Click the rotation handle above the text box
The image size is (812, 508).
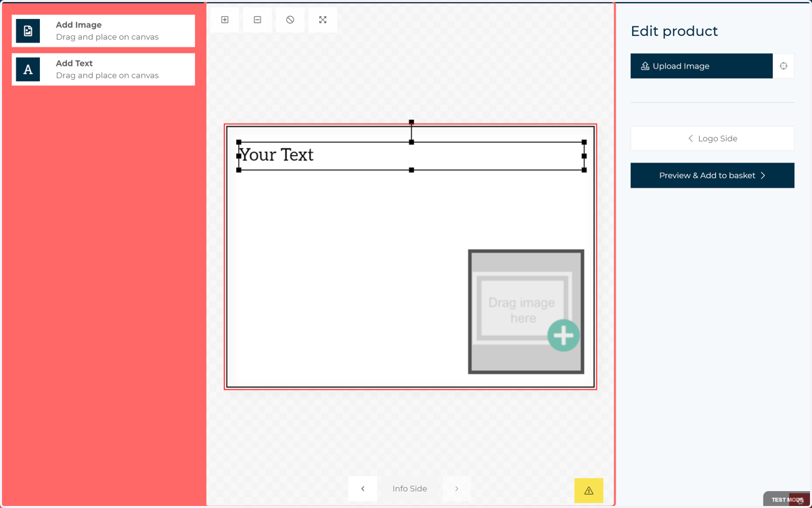click(411, 123)
